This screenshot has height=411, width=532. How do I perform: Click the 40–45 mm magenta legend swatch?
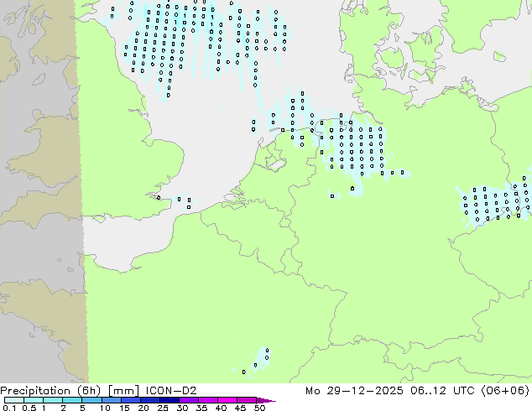click(227, 400)
